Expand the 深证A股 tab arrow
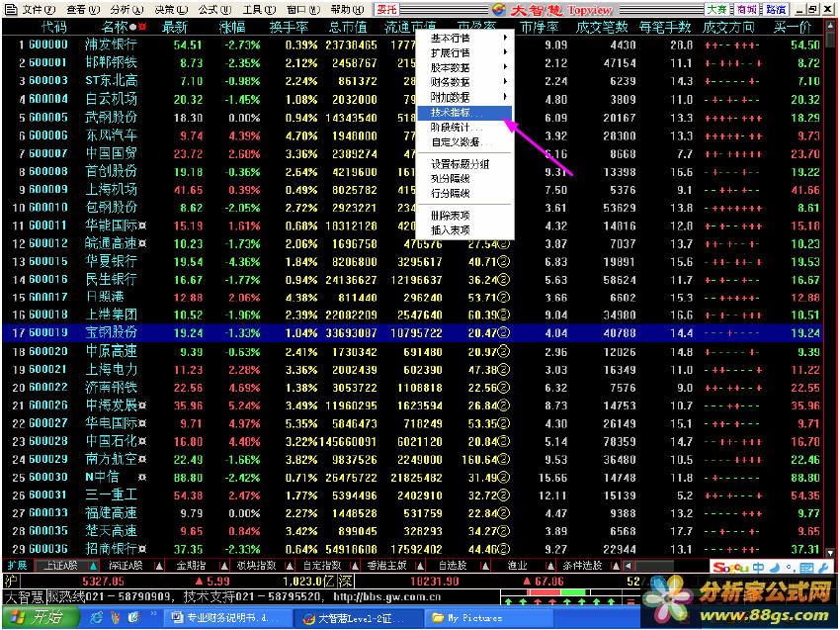 click(x=159, y=566)
